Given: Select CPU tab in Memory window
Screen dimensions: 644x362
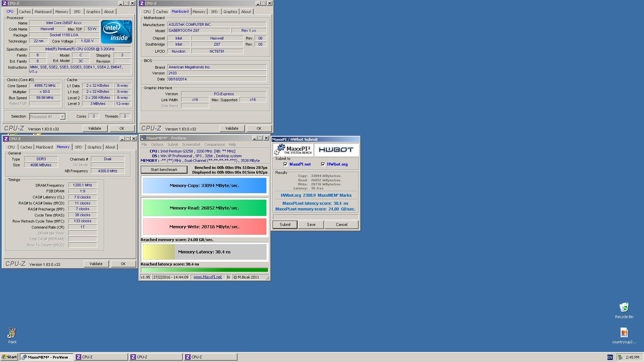Looking at the screenshot, I should click(x=11, y=147).
